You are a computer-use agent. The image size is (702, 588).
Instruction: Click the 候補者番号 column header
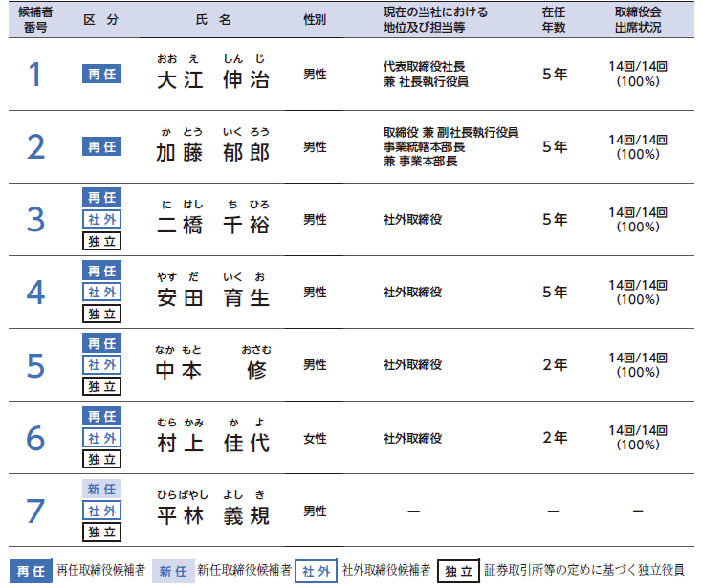34,19
